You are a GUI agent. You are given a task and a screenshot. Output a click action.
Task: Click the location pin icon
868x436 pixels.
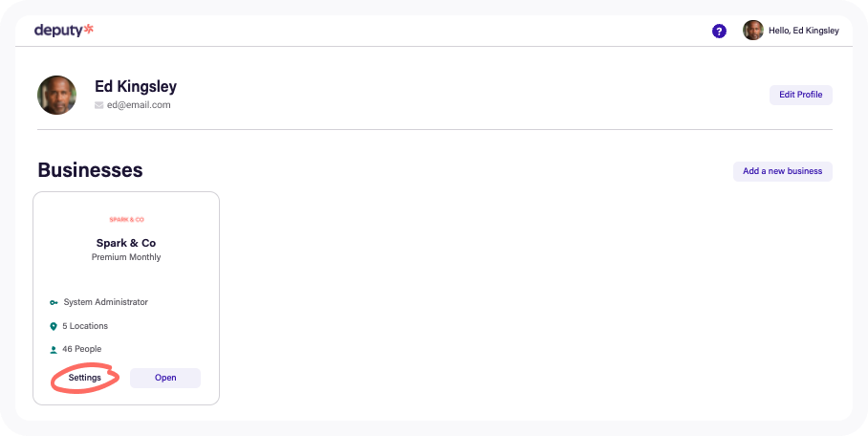click(54, 326)
